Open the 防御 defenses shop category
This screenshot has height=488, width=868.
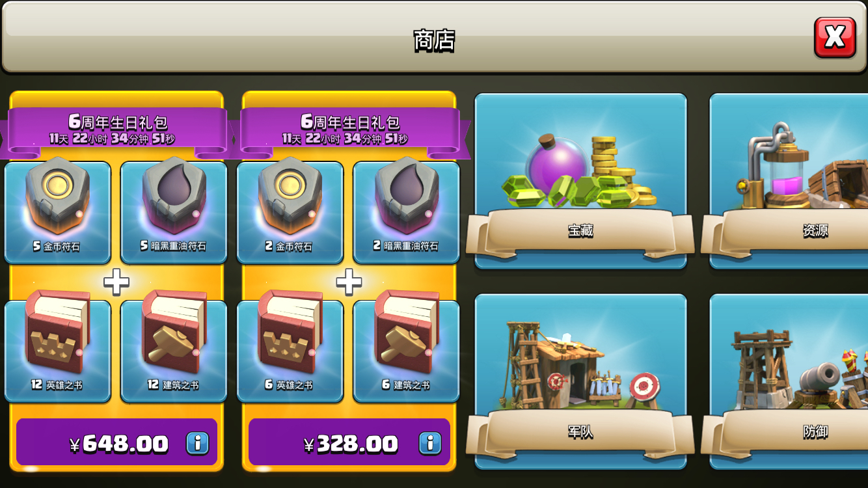(x=789, y=381)
